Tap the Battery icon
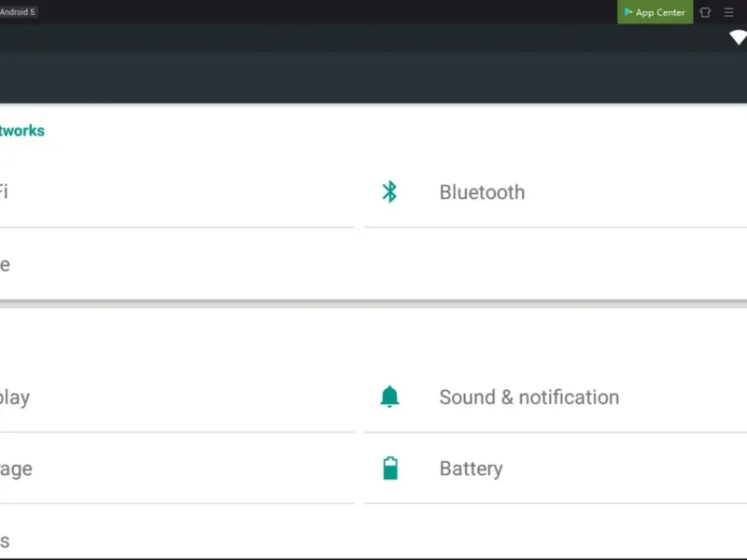 (x=390, y=469)
